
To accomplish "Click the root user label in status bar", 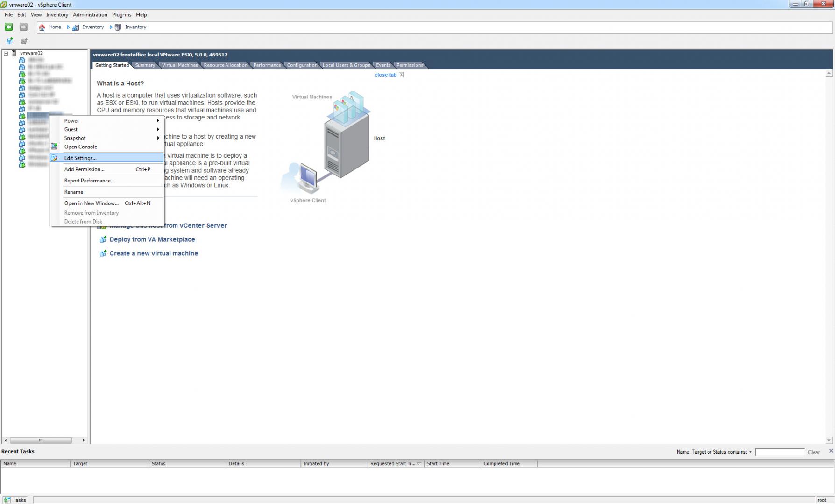I will point(822,500).
